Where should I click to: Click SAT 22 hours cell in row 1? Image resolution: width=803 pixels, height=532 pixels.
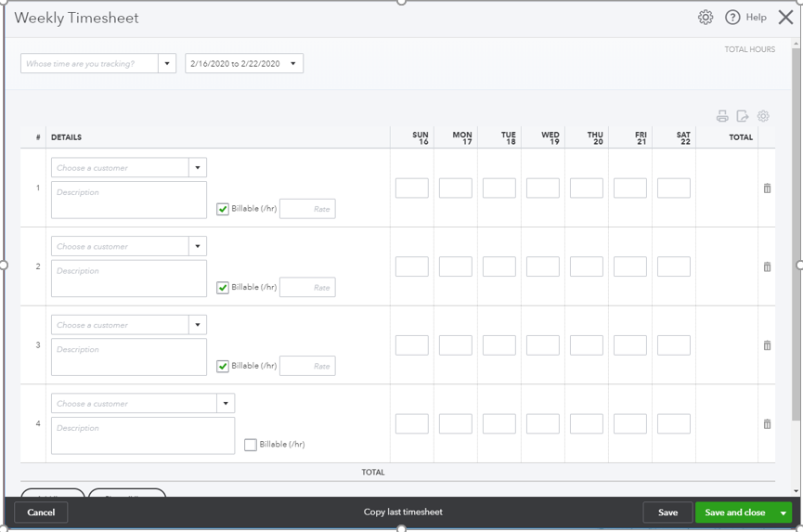674,188
